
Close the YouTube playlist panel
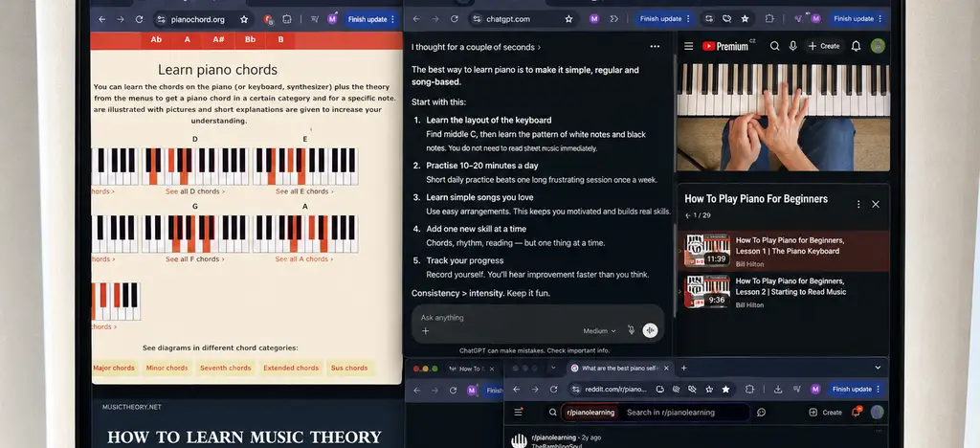click(x=876, y=204)
